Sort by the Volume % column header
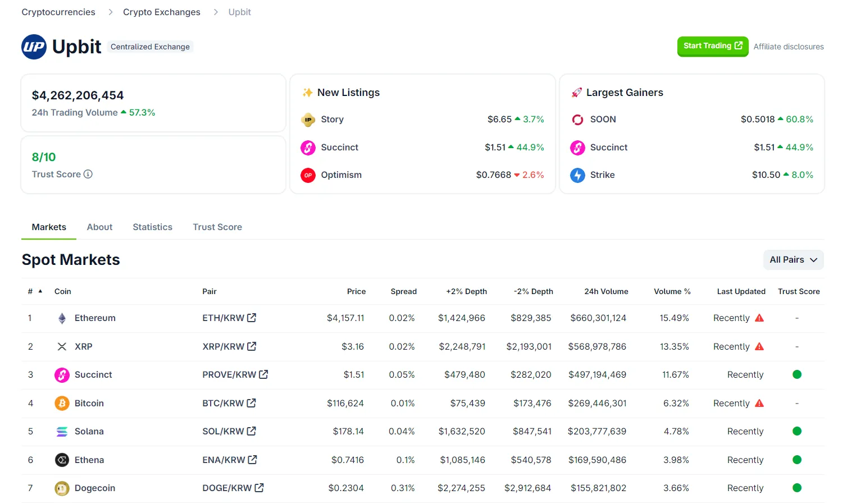Screen dimensions: 847x504 672,291
